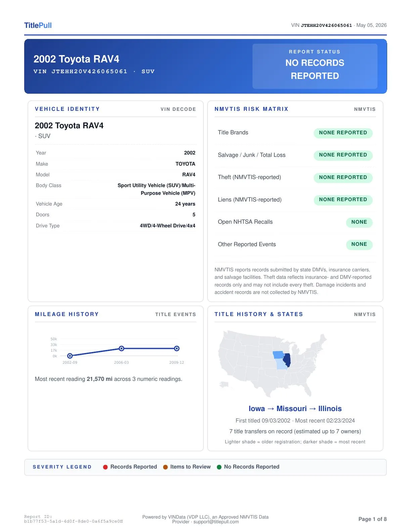This screenshot has width=411, height=532.
Task: Click Illinois dark blue state on map
Action: point(287,360)
